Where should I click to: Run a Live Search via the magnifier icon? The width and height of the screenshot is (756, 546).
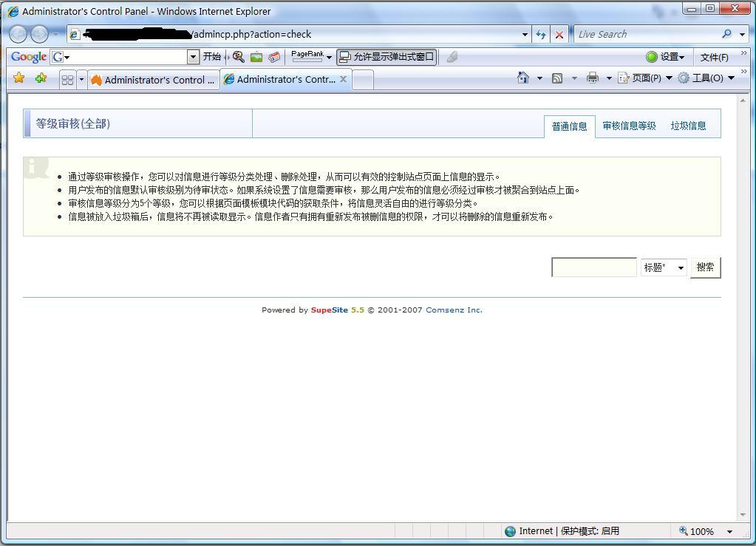pyautogui.click(x=726, y=34)
